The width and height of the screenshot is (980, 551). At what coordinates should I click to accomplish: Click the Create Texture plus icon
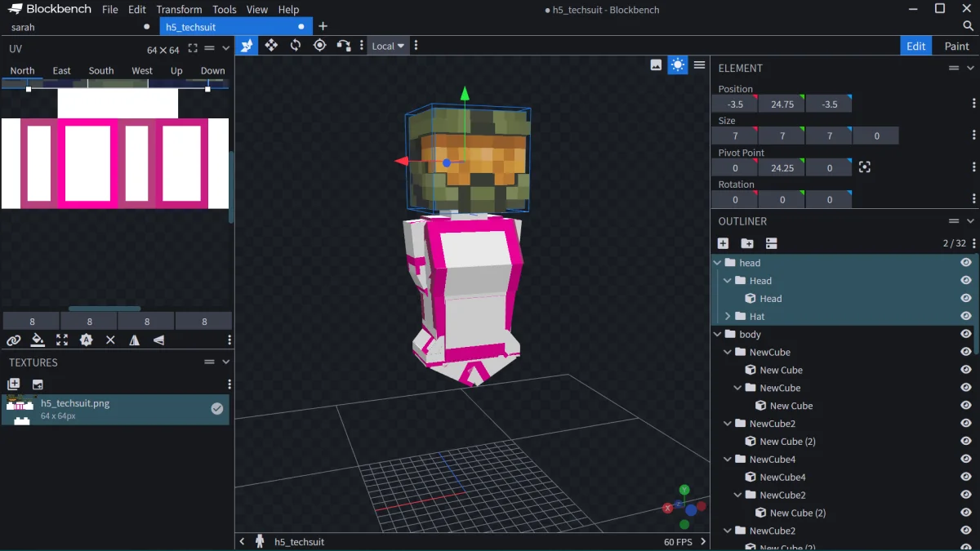pos(14,384)
